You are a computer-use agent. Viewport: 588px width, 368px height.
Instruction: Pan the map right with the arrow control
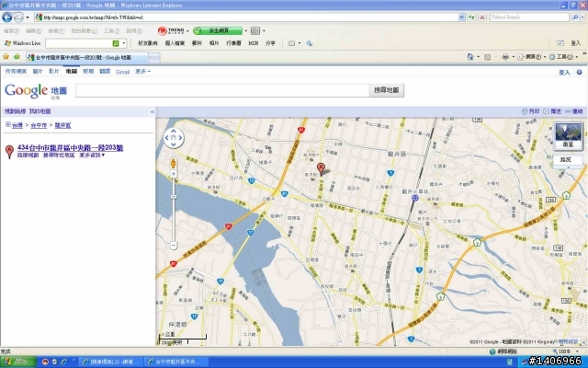pos(180,138)
